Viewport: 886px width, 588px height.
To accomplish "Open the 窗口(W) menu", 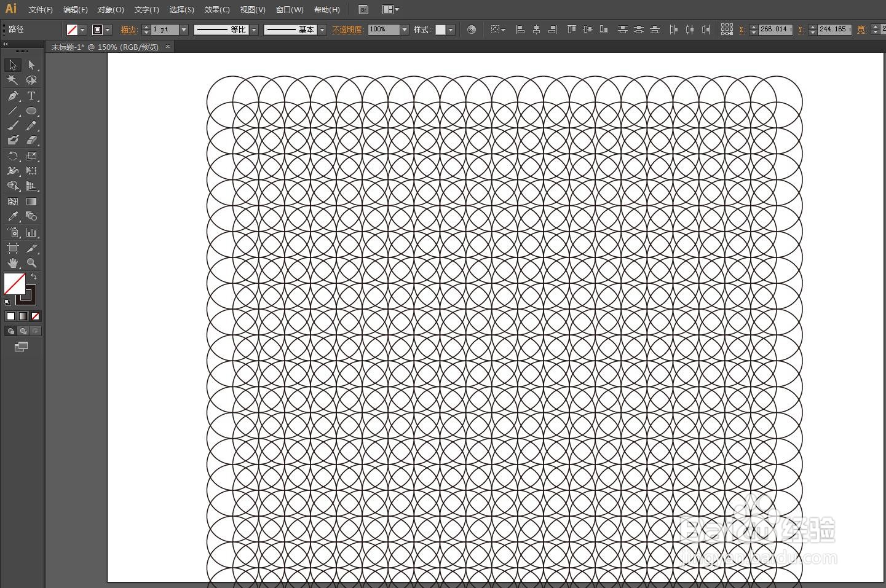I will coord(290,10).
